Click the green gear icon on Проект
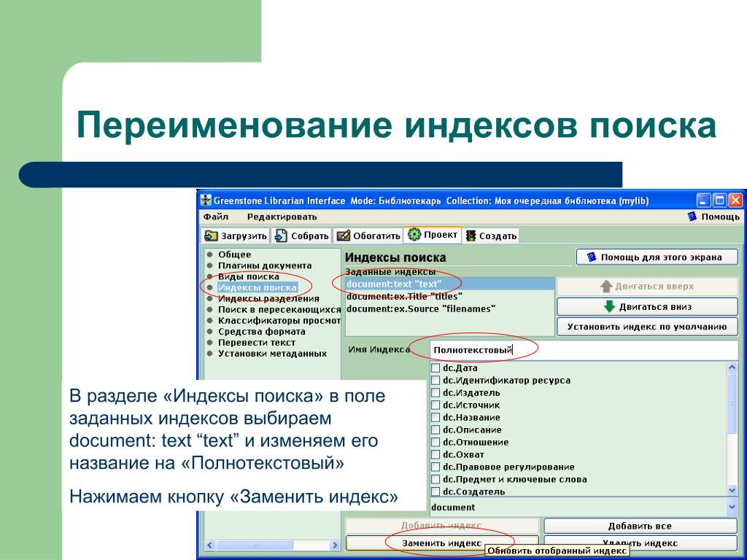 (x=414, y=234)
